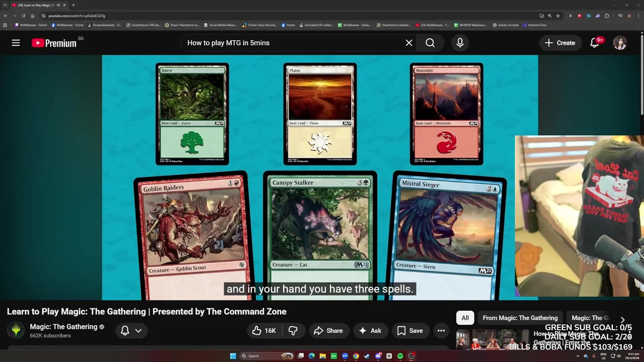Open the Ask AI feature
The height and width of the screenshot is (362, 644).
[x=370, y=330]
